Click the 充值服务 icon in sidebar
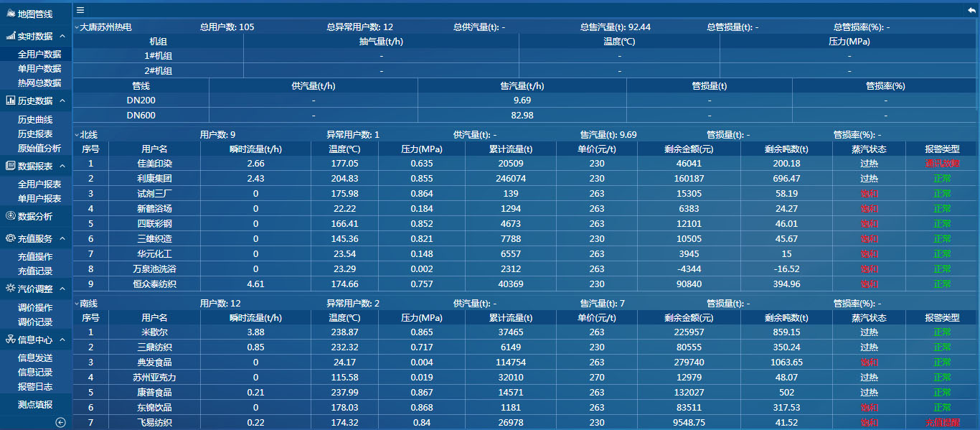 pyautogui.click(x=11, y=238)
